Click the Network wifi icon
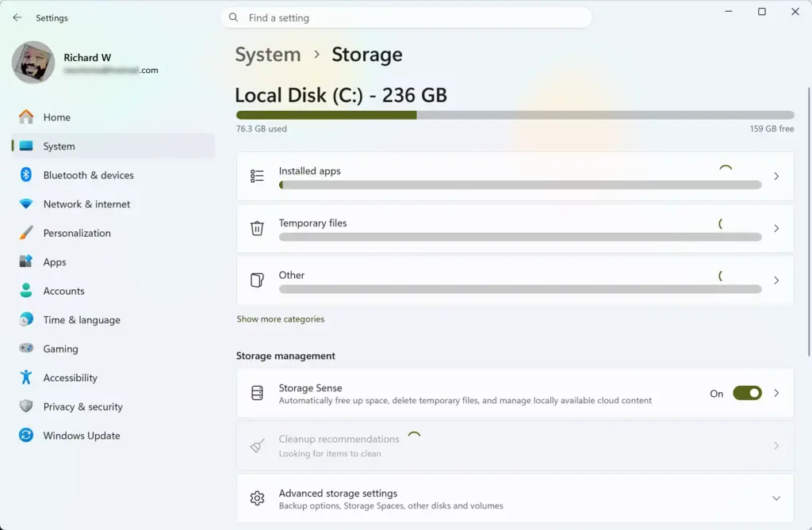The width and height of the screenshot is (812, 530). [x=26, y=204]
